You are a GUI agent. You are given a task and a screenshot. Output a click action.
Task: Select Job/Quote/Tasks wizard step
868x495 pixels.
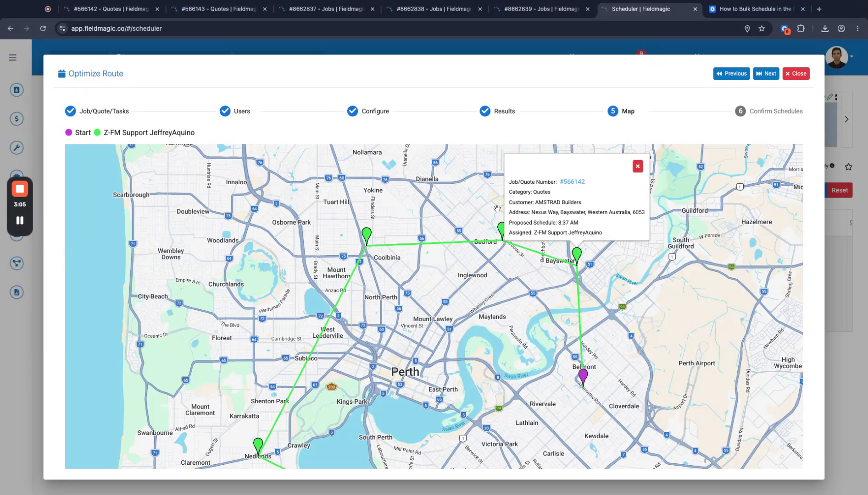[97, 111]
